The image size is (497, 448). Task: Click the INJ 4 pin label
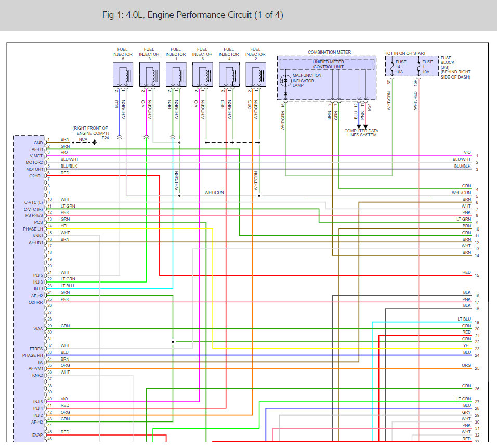click(38, 408)
